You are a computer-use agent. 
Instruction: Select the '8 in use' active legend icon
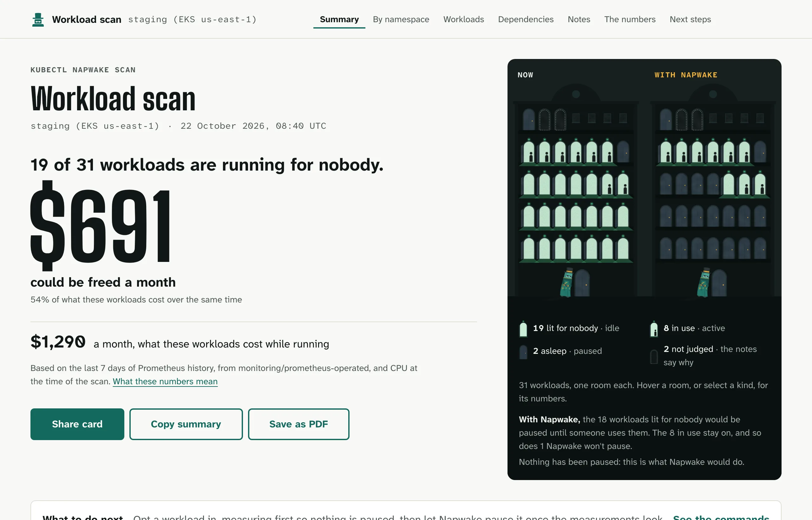click(654, 328)
